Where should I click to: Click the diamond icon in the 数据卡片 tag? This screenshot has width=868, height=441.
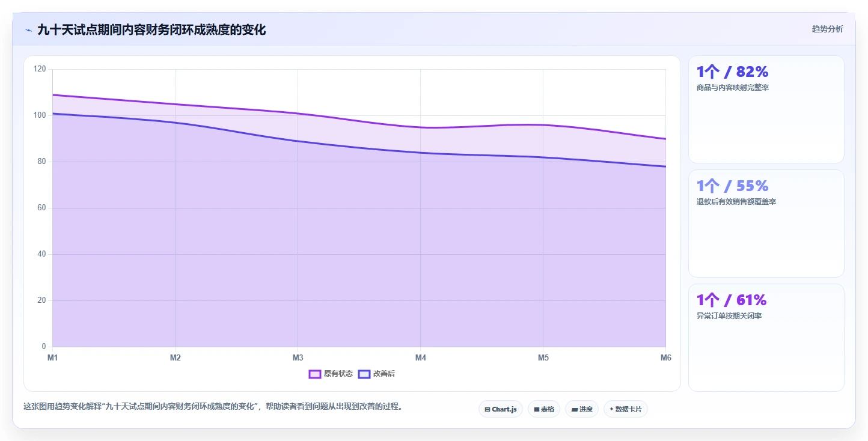click(611, 409)
